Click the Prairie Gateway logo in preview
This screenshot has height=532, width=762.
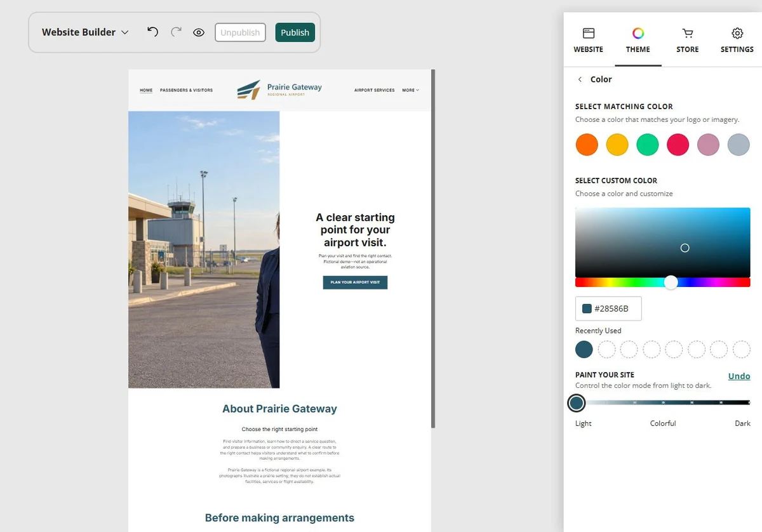pyautogui.click(x=279, y=90)
